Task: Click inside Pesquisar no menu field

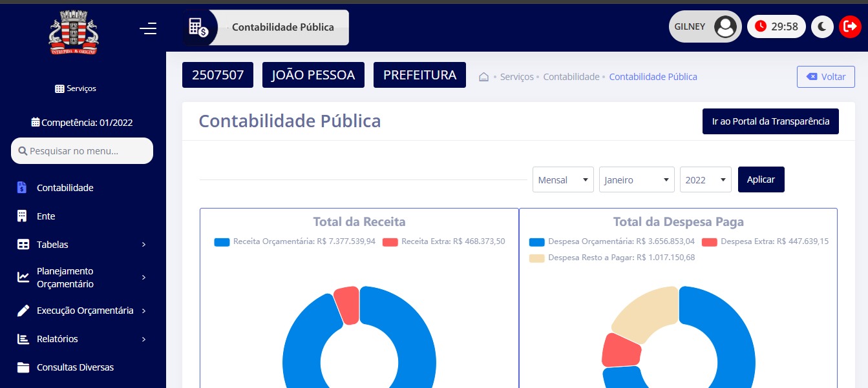Action: [x=82, y=151]
